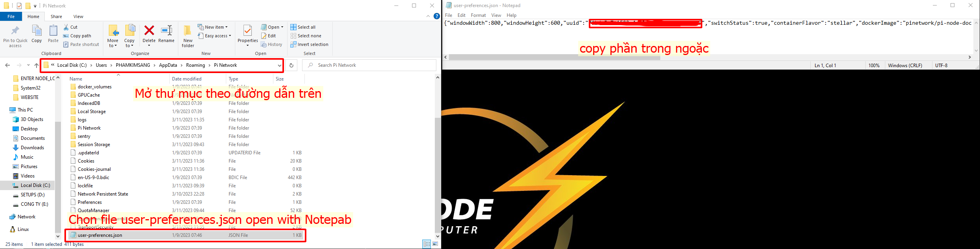
Task: Open Notepad Format menu
Action: pos(478,15)
